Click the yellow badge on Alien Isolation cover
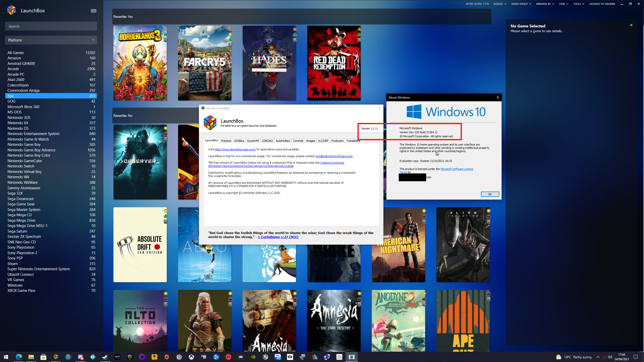The height and width of the screenshot is (362, 644). click(x=489, y=211)
